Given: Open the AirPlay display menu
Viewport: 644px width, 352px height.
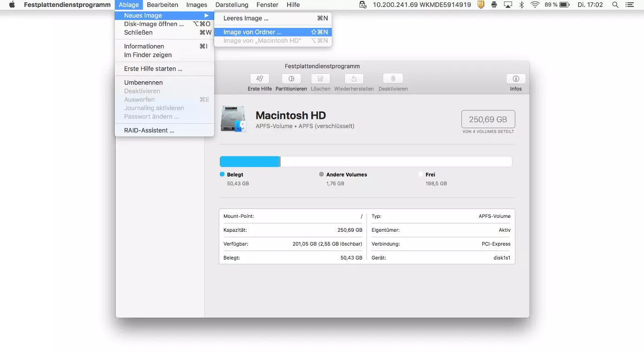Looking at the screenshot, I should coord(508,5).
